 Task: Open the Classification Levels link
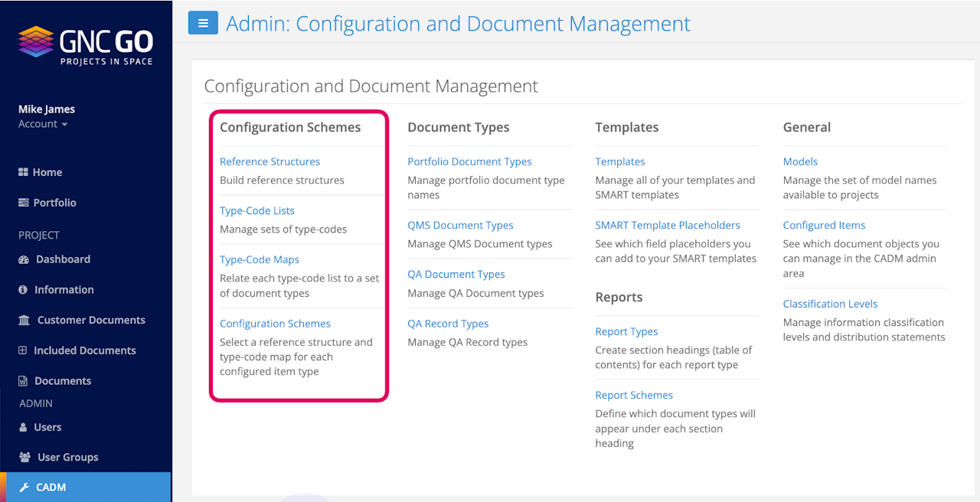click(x=830, y=304)
